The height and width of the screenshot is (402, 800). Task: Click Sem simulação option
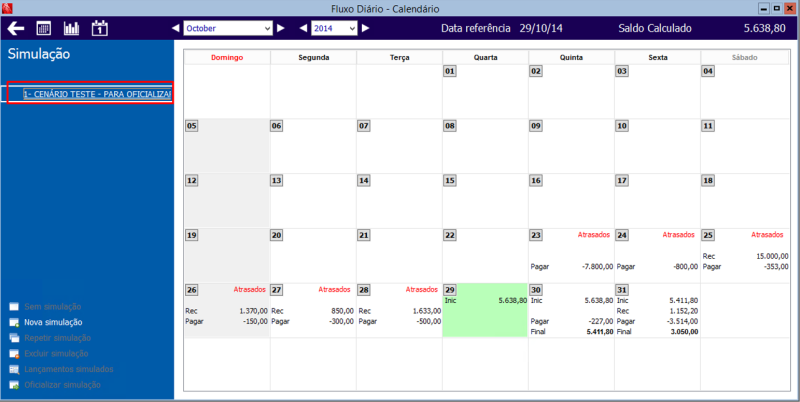[53, 307]
